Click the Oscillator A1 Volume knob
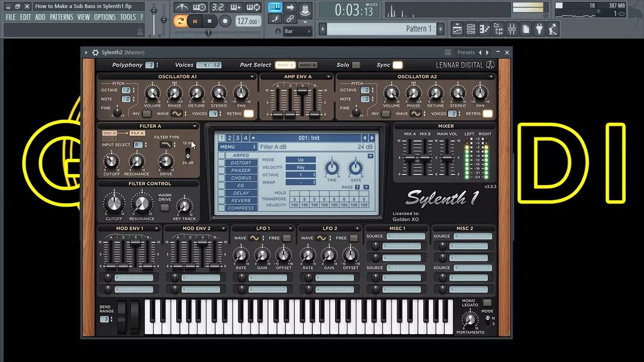644x362 pixels. coord(152,94)
